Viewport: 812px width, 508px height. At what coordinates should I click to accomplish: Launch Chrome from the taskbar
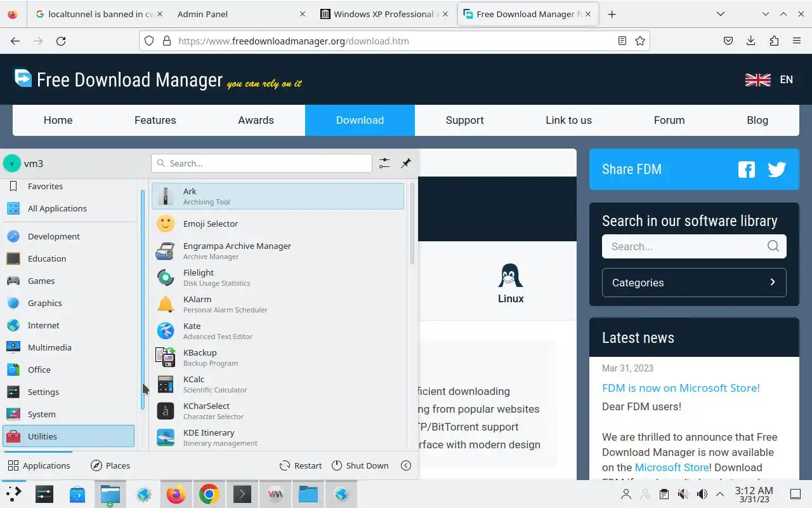209,494
